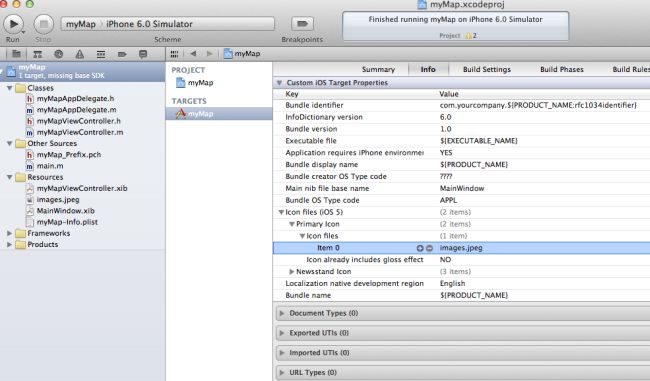Open the Issue navigator warning icon
This screenshot has width=650, height=381.
click(80, 54)
